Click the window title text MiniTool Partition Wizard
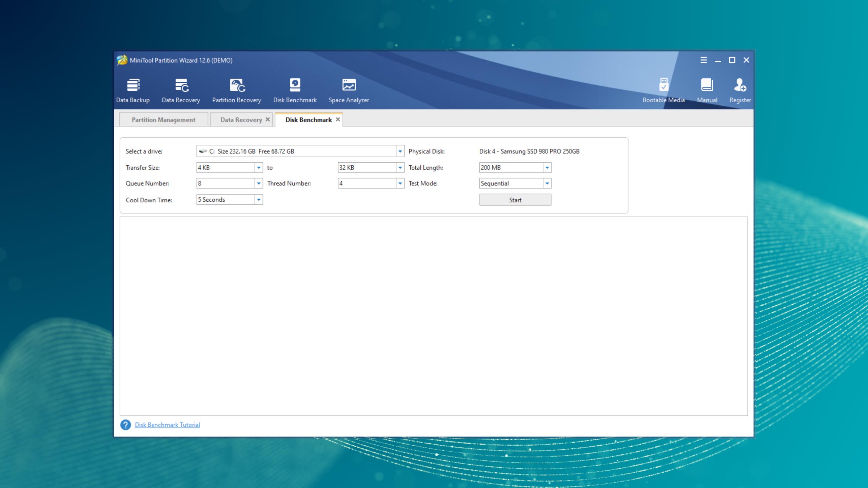This screenshot has width=868, height=488. click(181, 60)
